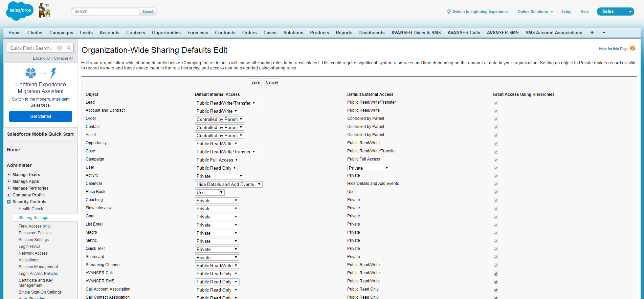
Task: Click the Get Started button
Action: pyautogui.click(x=41, y=116)
